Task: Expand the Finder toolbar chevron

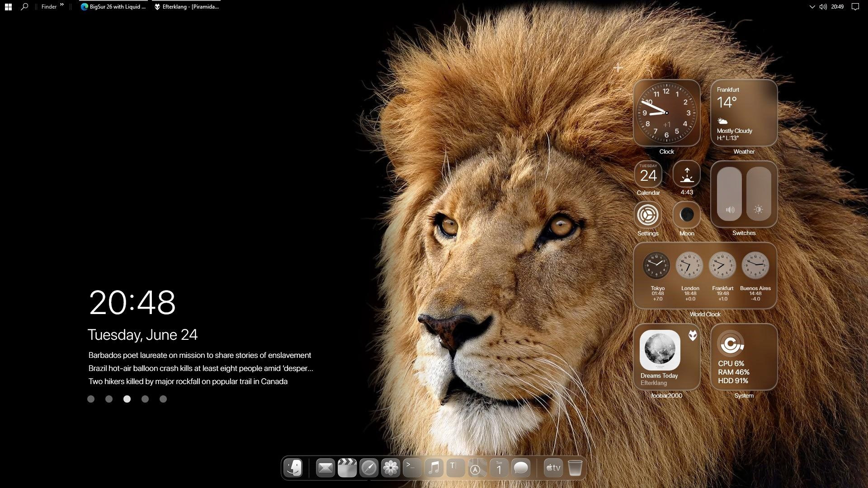Action: pos(62,5)
